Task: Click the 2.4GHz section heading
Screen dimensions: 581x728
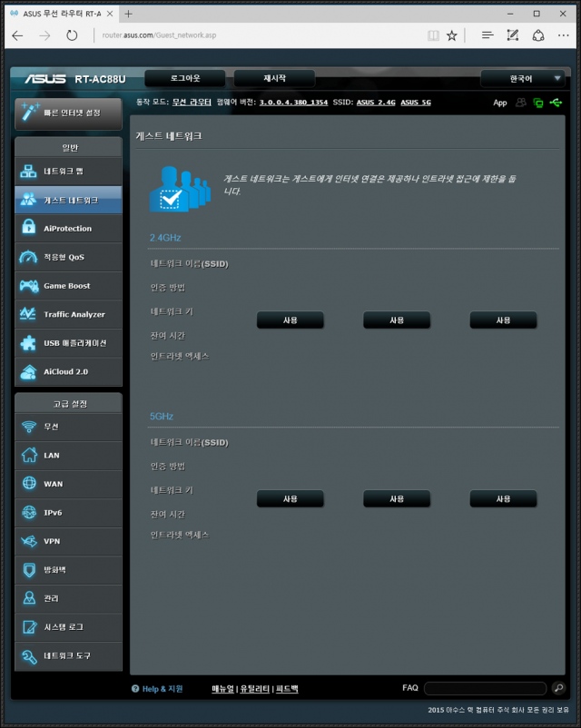Action: pyautogui.click(x=165, y=238)
